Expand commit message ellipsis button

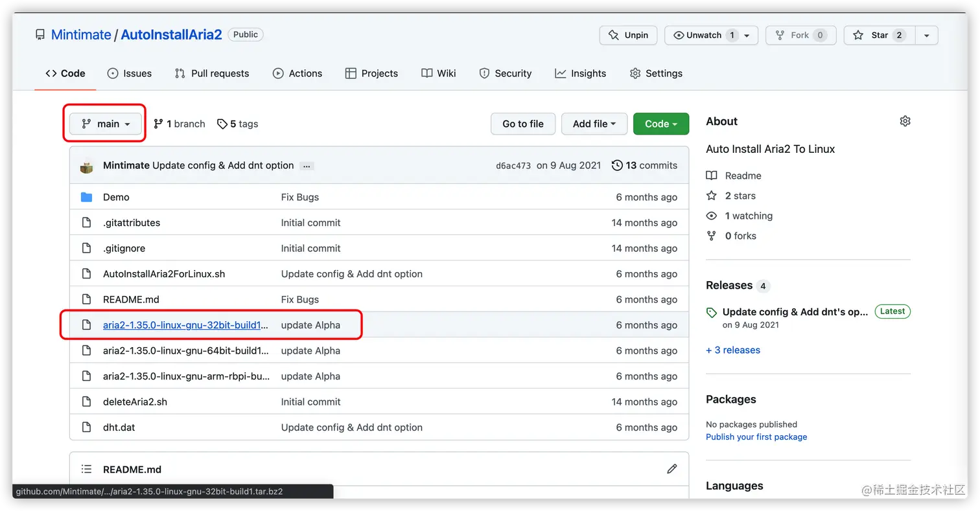click(307, 166)
